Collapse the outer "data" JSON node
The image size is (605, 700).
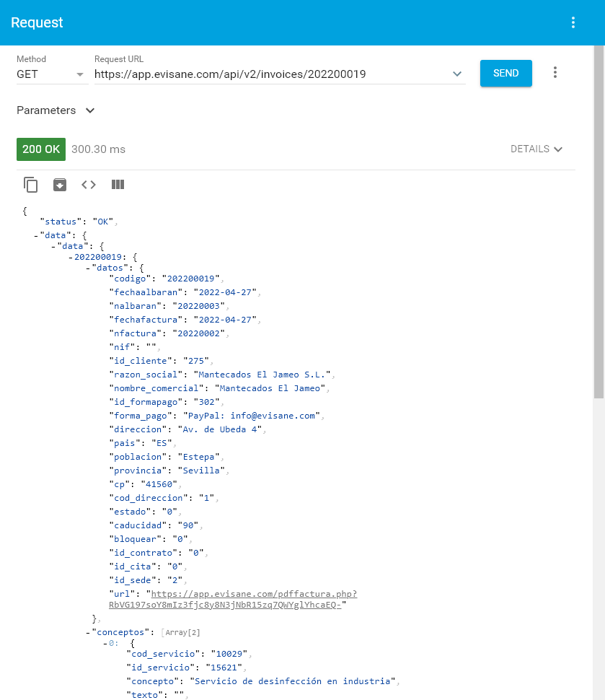(37, 236)
